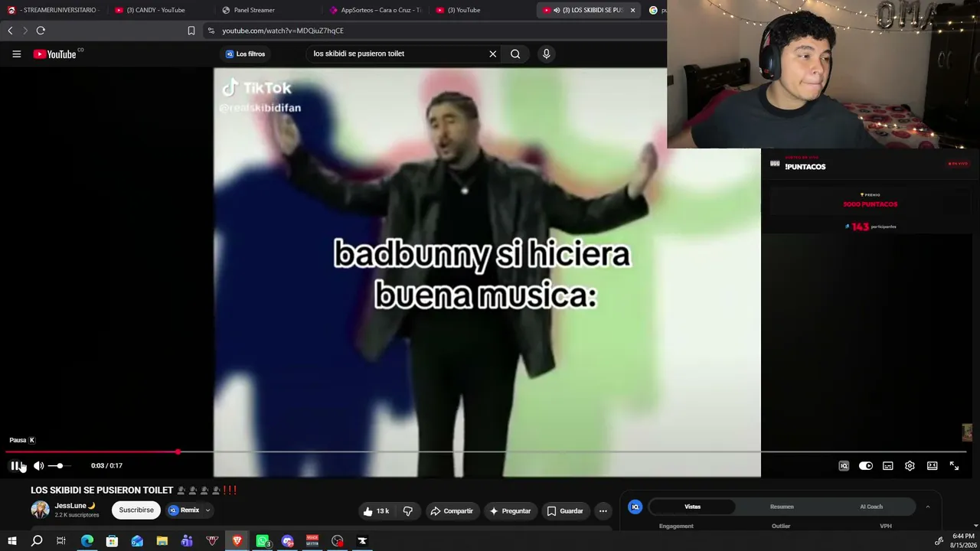Screen dimensions: 980x551
Task: Open WhatsApp from the taskbar
Action: (x=263, y=541)
